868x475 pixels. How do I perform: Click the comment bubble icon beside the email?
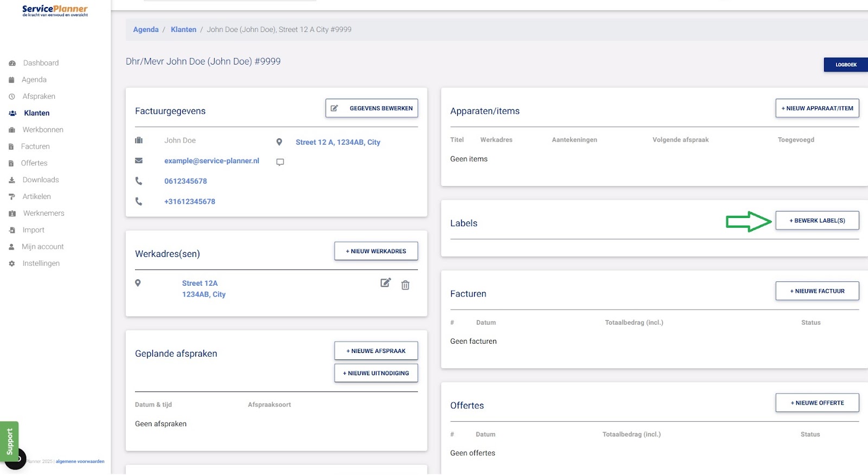(x=280, y=162)
